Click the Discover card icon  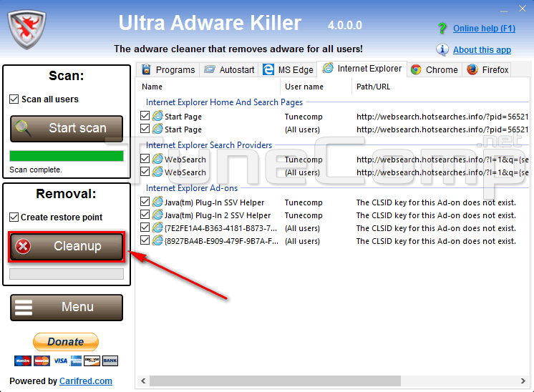click(x=92, y=361)
